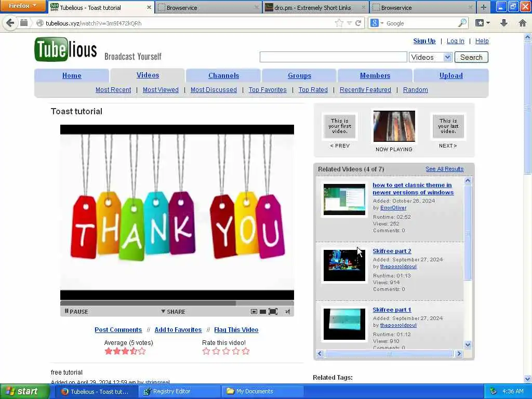The width and height of the screenshot is (532, 399).
Task: Open the Channels navigation tab
Action: tap(223, 75)
